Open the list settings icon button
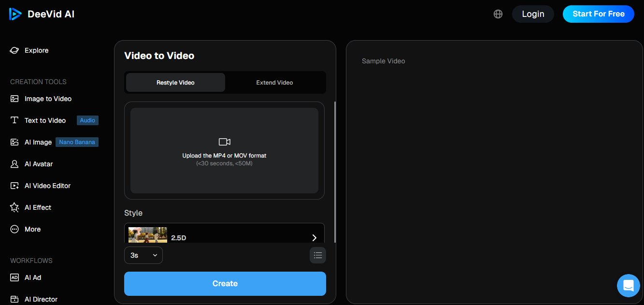 (318, 255)
